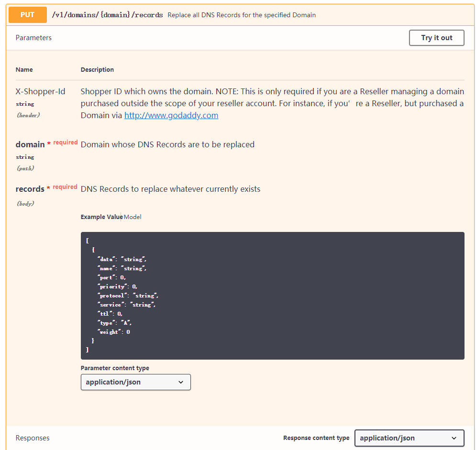Screen dimensions: 476x450
Task: Click the Parameters section heading
Action: (33, 38)
